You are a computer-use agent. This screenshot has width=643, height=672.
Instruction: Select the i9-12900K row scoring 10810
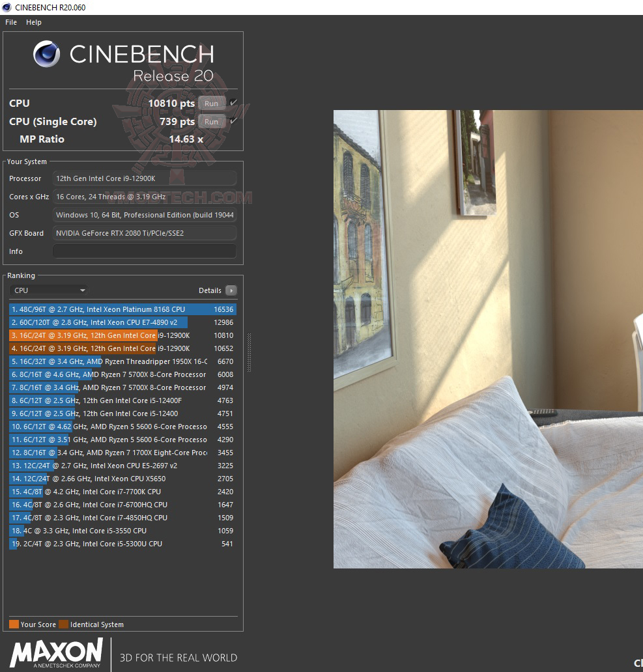pyautogui.click(x=122, y=335)
